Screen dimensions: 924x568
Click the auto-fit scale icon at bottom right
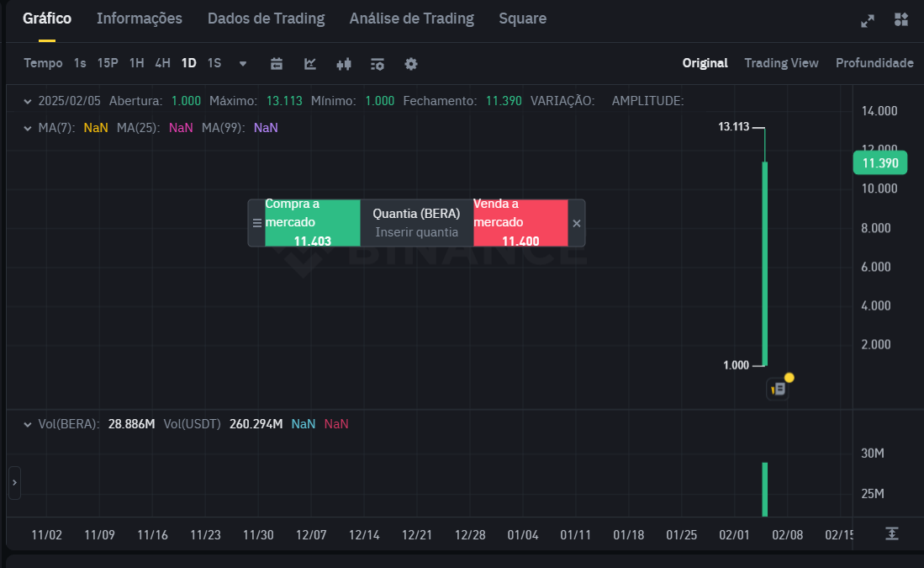tap(891, 533)
